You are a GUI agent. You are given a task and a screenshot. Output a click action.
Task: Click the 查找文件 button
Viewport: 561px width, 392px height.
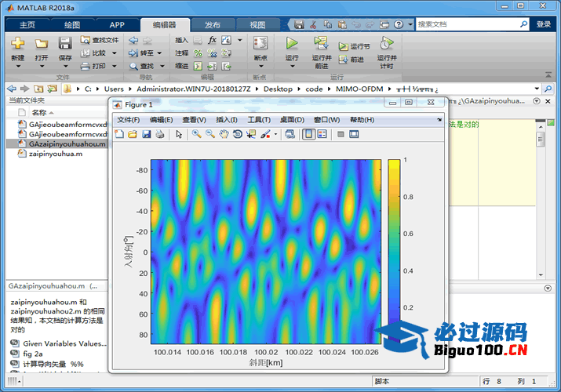(100, 40)
